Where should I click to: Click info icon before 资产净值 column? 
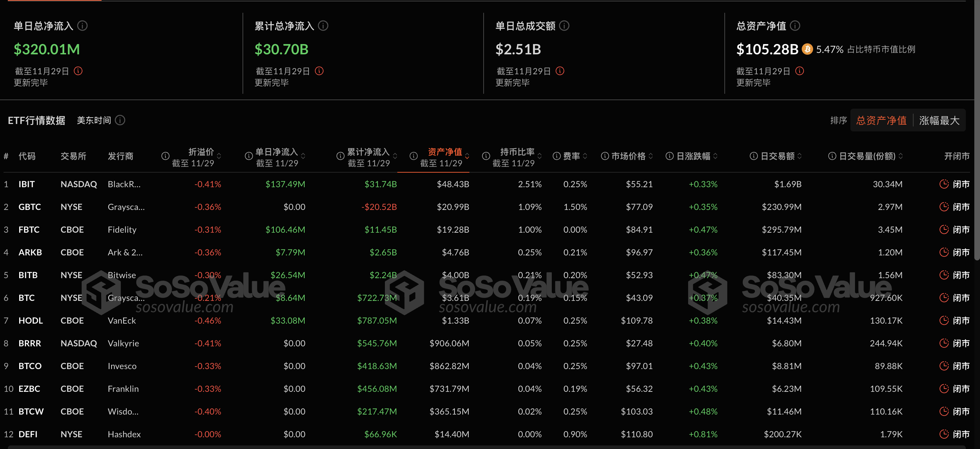point(414,156)
